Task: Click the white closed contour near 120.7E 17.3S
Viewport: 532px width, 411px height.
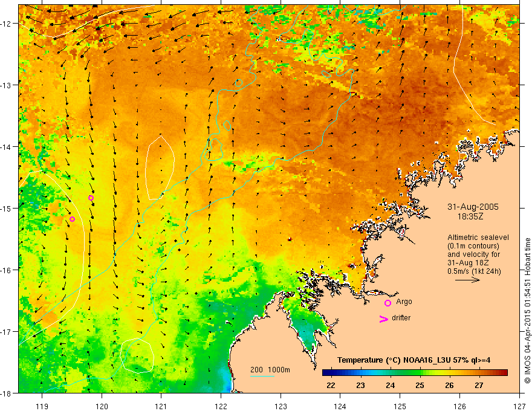Action: point(137,355)
